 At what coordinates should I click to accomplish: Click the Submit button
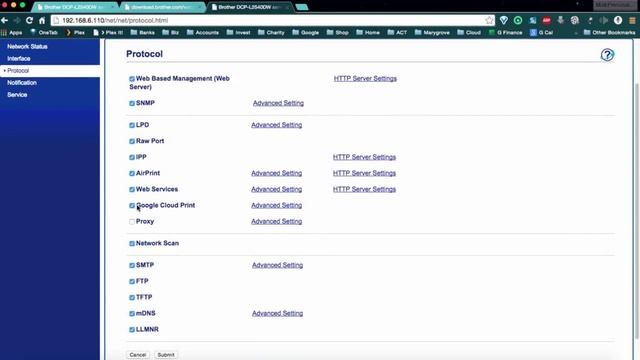166,355
